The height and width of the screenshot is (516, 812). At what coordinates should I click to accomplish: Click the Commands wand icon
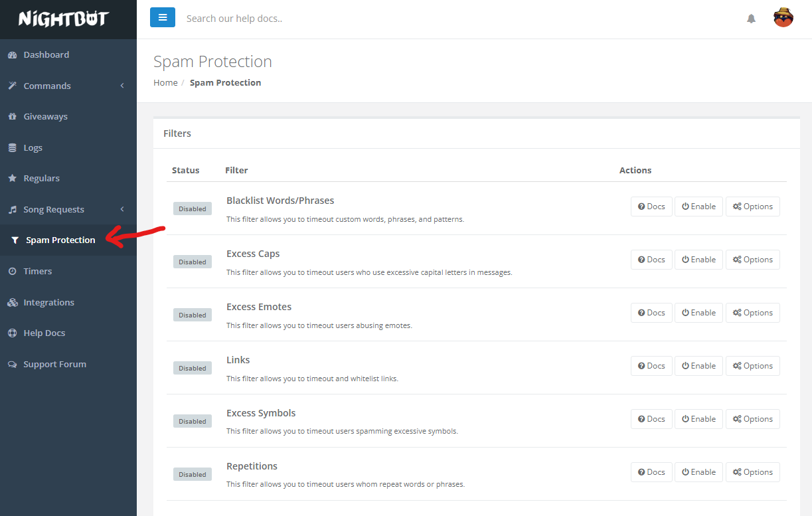tap(12, 86)
